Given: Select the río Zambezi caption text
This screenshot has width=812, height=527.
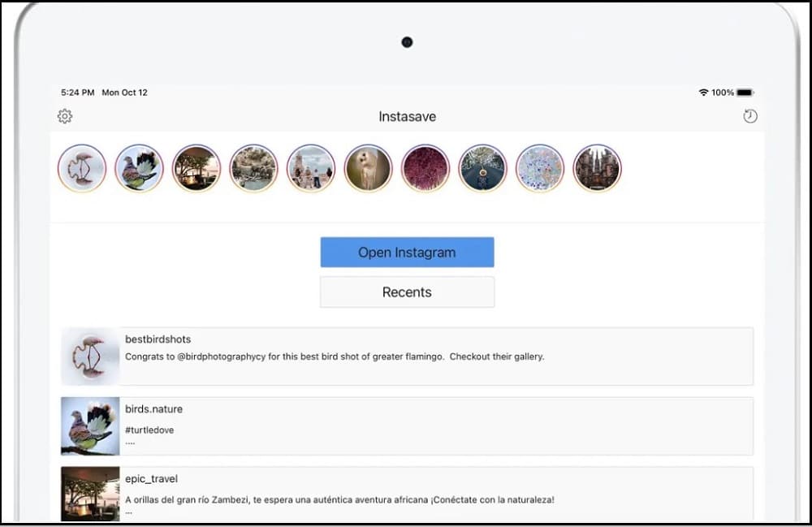Looking at the screenshot, I should click(339, 499).
